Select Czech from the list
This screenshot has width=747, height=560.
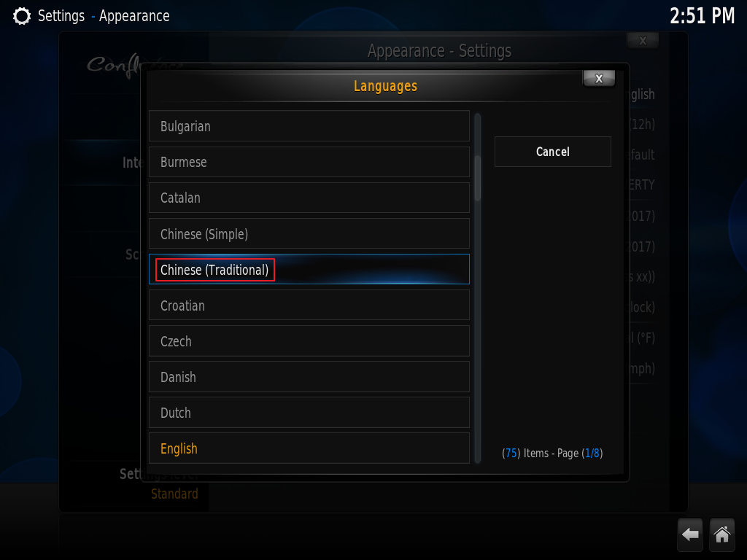tap(309, 341)
